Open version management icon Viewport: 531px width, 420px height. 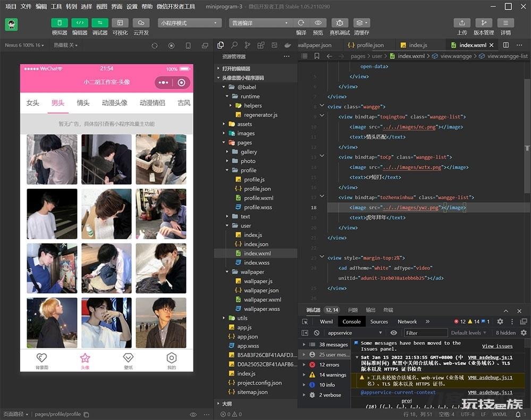coord(484,23)
